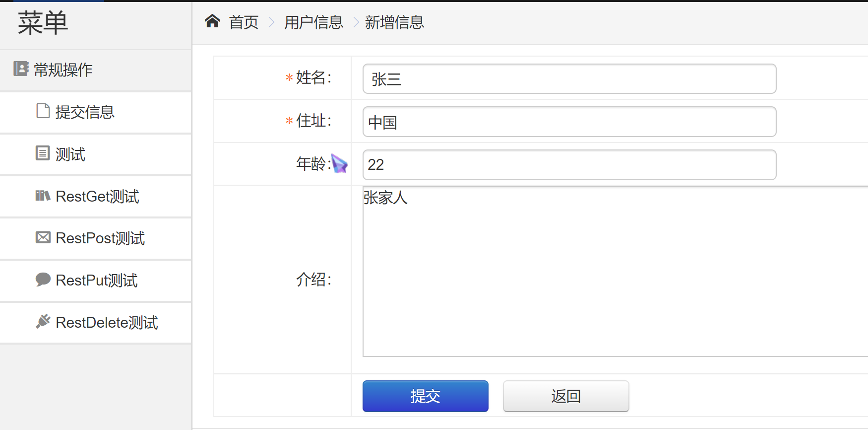Go to 首页 breadcrumb link
The height and width of the screenshot is (430, 868).
244,22
